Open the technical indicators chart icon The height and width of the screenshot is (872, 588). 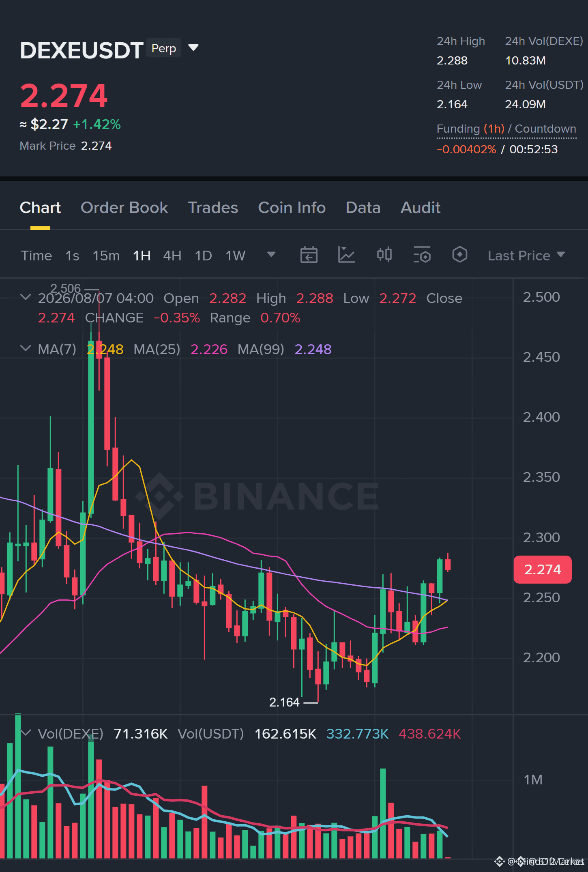click(346, 255)
